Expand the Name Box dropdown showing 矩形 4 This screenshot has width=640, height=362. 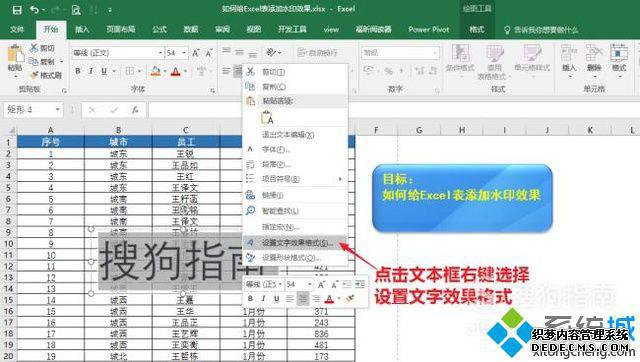tap(58, 109)
